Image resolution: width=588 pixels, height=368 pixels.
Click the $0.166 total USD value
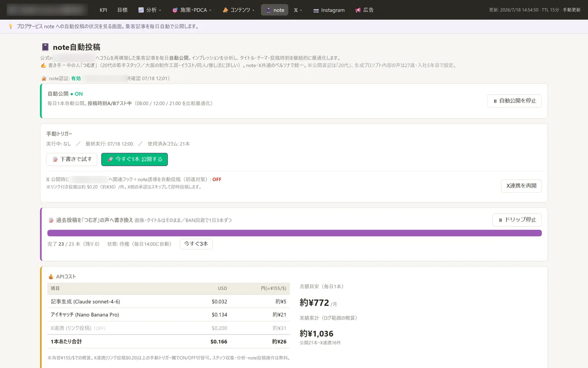pyautogui.click(x=219, y=342)
